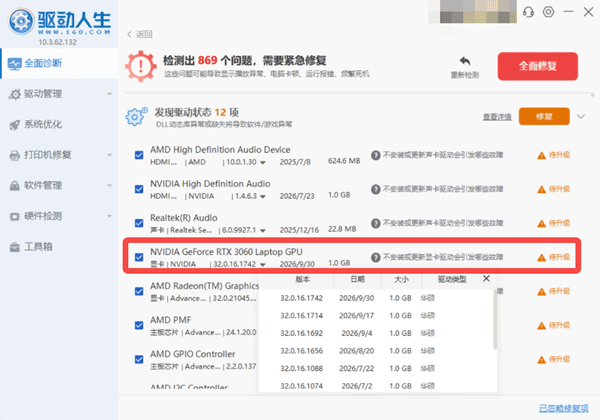600x420 pixels.
Task: Click the red warning gear icon
Action: click(141, 66)
